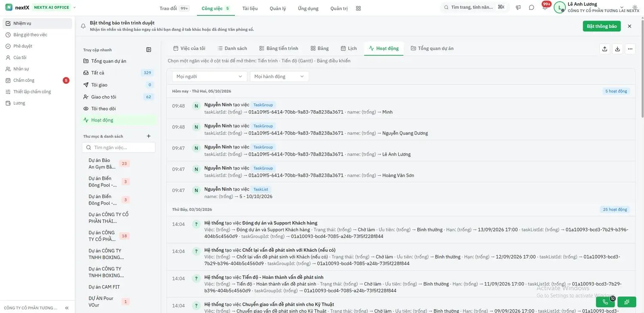Viewport: 644px width, 313px height.
Task: Toggle the quick access panel layout icon
Action: click(x=149, y=50)
